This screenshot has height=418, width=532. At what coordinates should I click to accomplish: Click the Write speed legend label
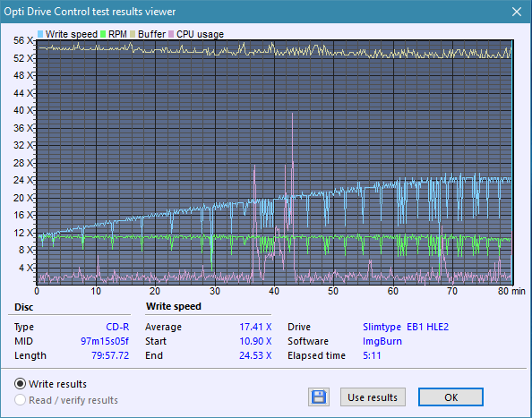[72, 34]
